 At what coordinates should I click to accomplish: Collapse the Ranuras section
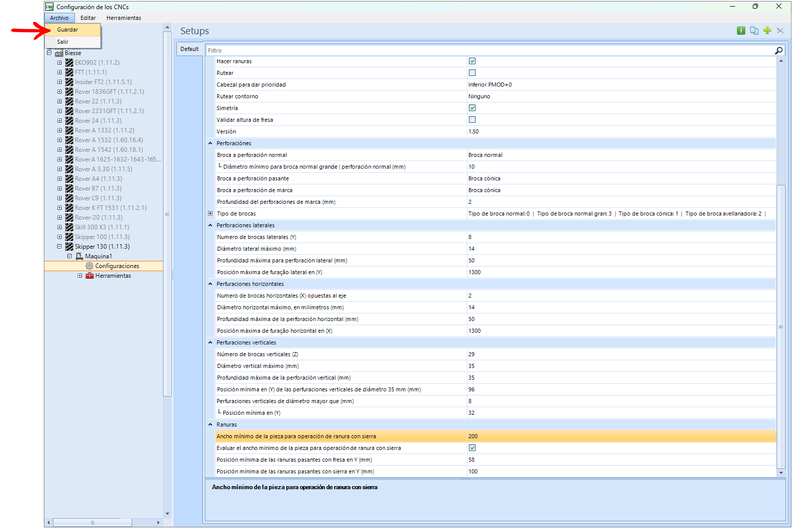(210, 424)
